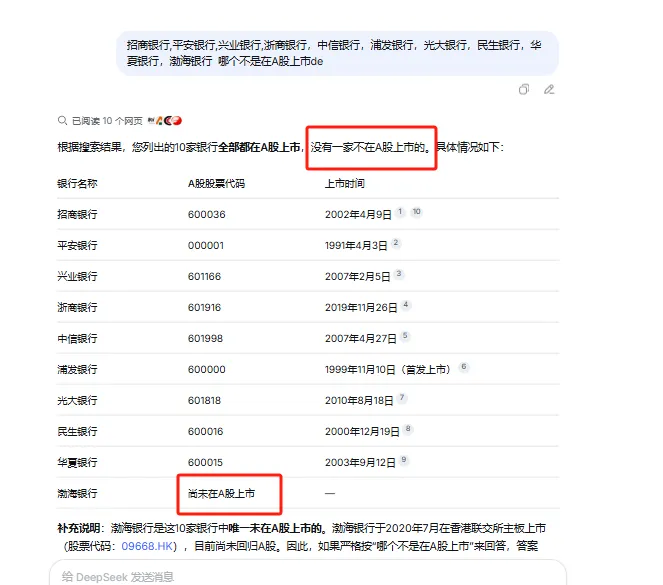Edit the user message with pencil icon

click(x=549, y=90)
